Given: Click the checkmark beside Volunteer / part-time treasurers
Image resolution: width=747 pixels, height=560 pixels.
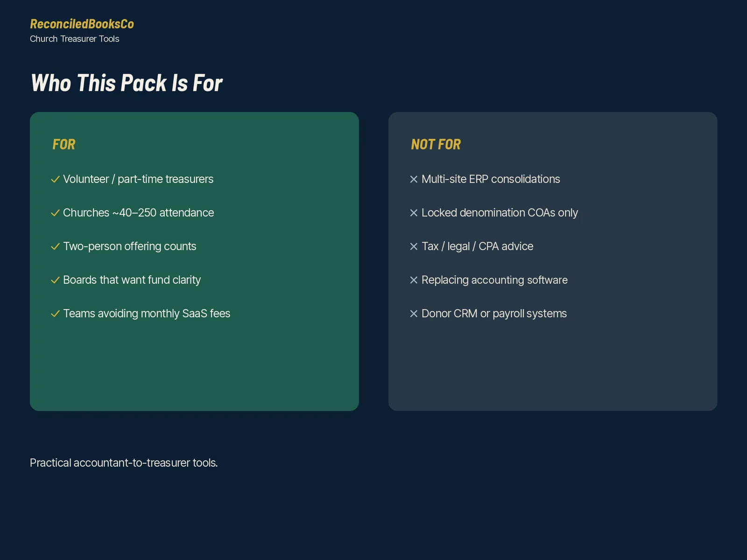Looking at the screenshot, I should coord(55,179).
